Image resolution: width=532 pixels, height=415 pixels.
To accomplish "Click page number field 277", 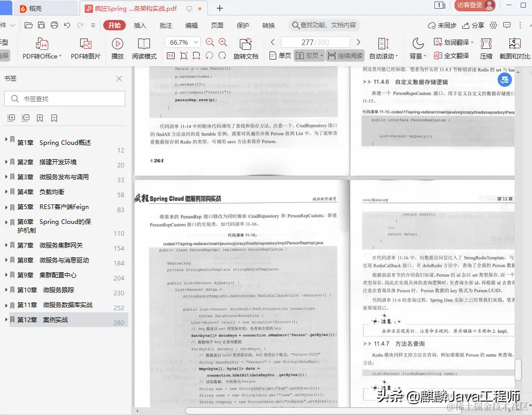I will pos(315,42).
